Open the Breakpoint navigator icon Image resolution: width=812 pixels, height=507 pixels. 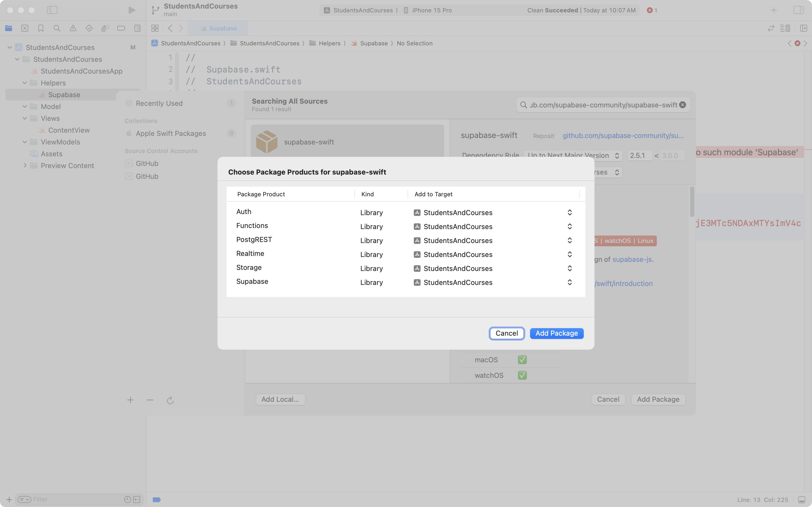pyautogui.click(x=121, y=28)
